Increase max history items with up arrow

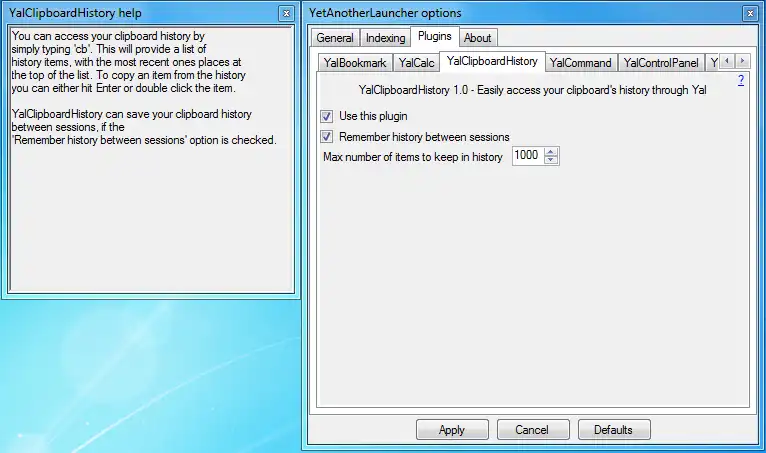551,151
